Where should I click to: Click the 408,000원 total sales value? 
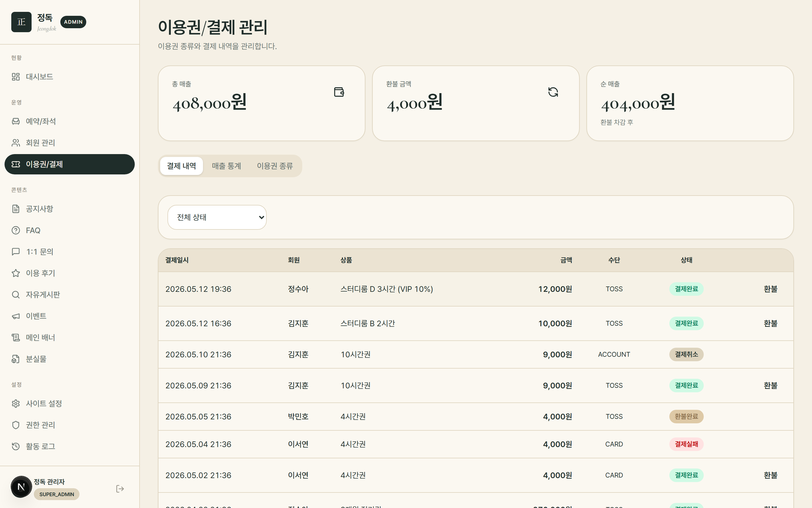210,102
